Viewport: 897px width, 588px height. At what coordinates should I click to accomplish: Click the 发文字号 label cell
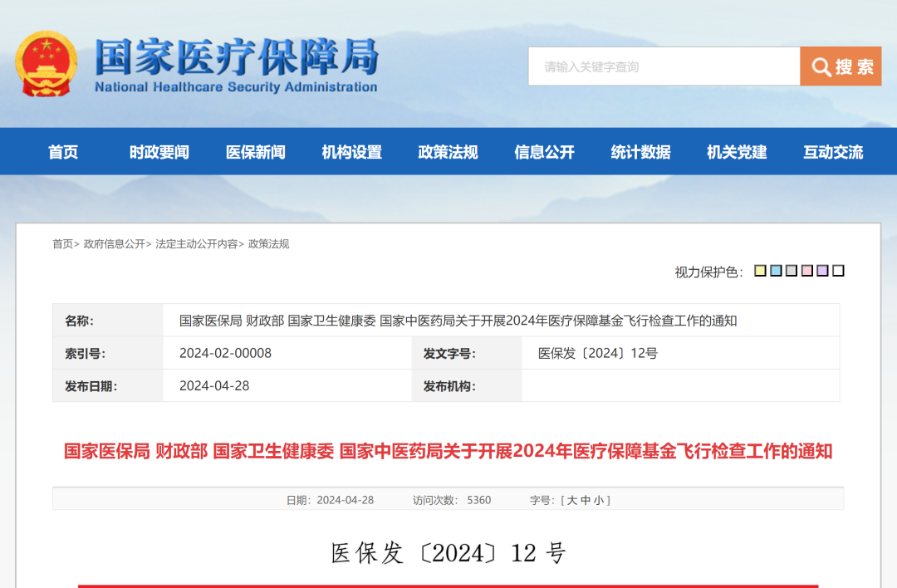(x=466, y=354)
